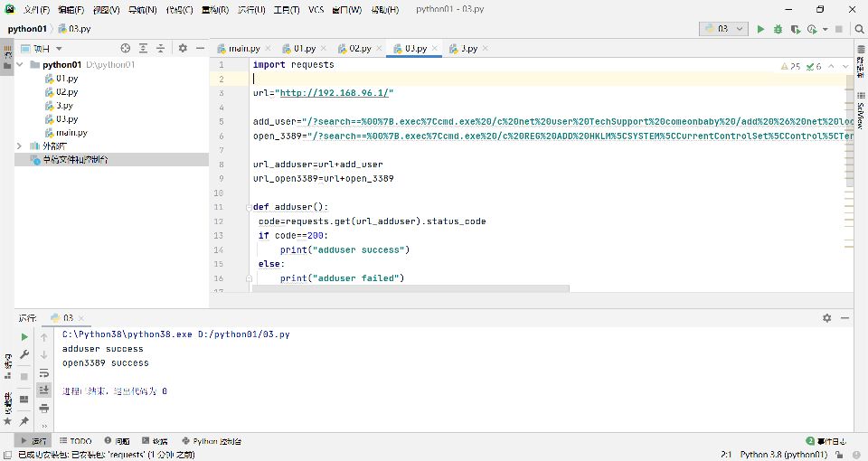Click line number 8 in the gutter
The image size is (868, 461).
pyautogui.click(x=222, y=165)
